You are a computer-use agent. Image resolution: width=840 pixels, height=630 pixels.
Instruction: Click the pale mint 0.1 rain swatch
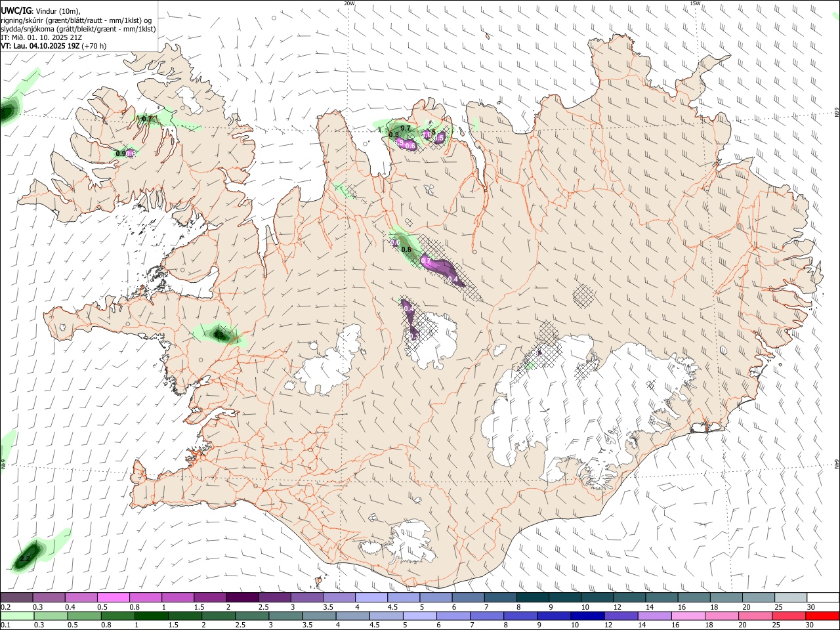pos(16,616)
